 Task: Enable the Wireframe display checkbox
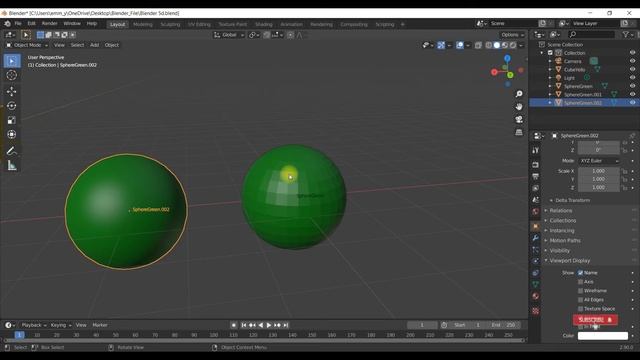580,291
